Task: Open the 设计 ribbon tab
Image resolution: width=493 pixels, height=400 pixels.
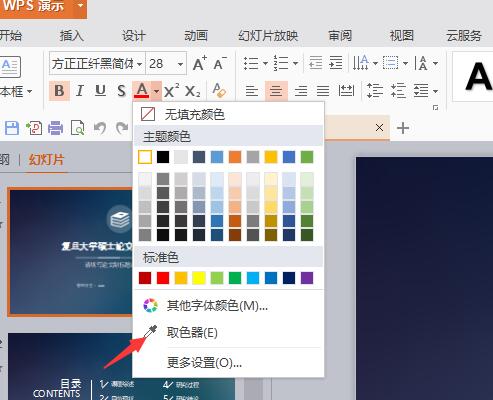Action: pos(134,35)
